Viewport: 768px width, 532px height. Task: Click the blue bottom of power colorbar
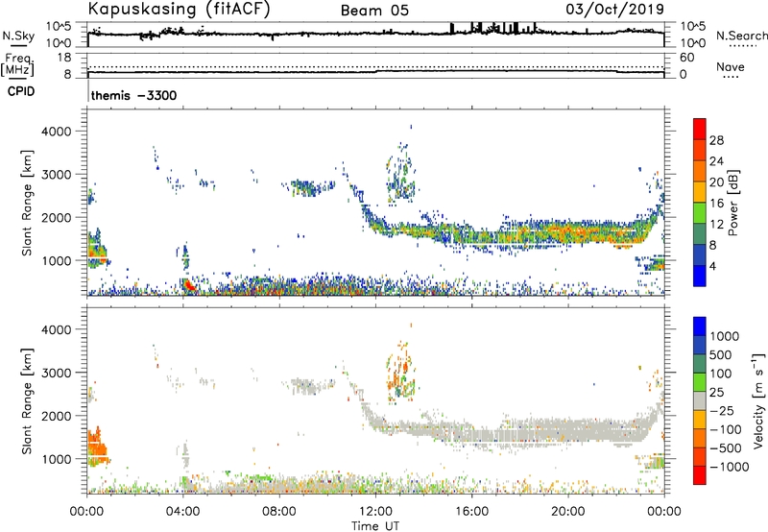700,276
